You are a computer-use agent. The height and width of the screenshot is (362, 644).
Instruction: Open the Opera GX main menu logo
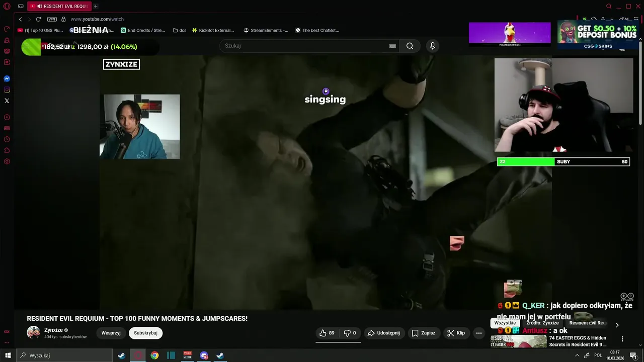(x=7, y=6)
